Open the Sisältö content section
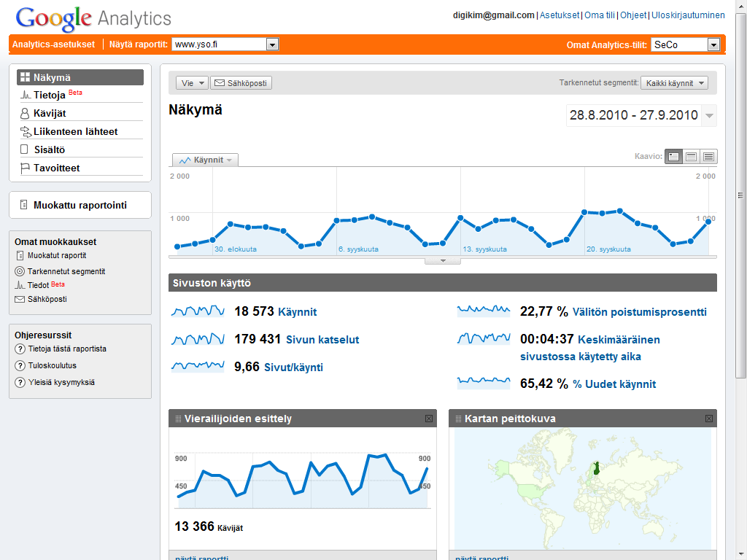This screenshot has width=747, height=560. click(x=49, y=149)
